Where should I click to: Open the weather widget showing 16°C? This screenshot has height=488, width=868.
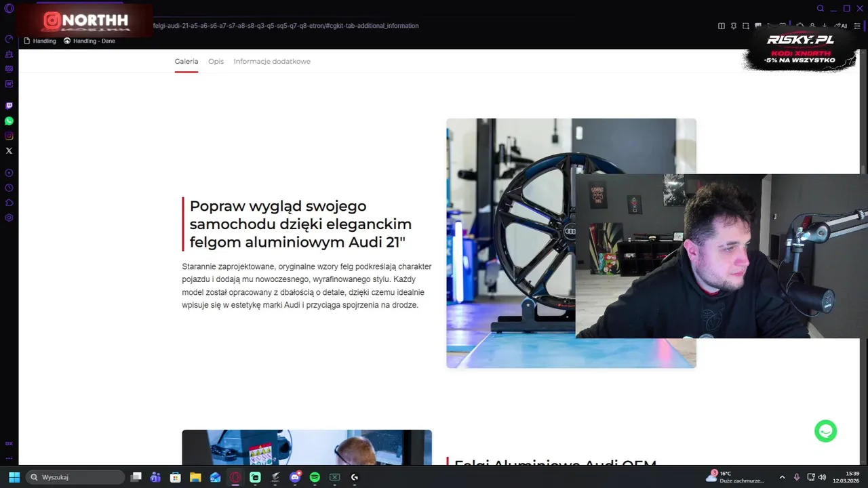coord(734,477)
